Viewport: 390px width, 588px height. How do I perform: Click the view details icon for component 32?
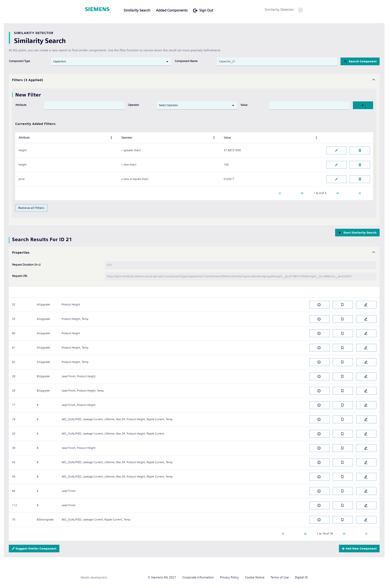tap(319, 304)
